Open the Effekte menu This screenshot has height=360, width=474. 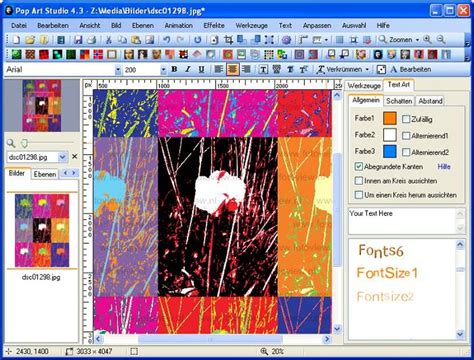(x=214, y=25)
